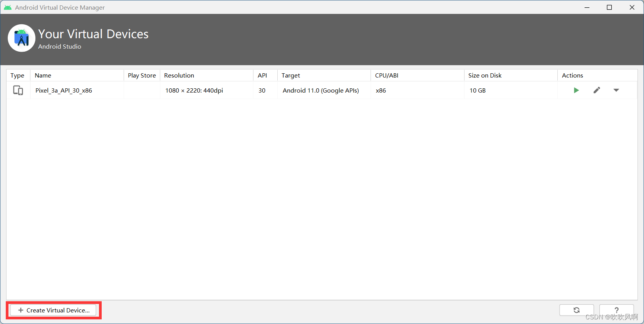This screenshot has width=644, height=324.
Task: Sort by the Target column header
Action: pyautogui.click(x=324, y=75)
